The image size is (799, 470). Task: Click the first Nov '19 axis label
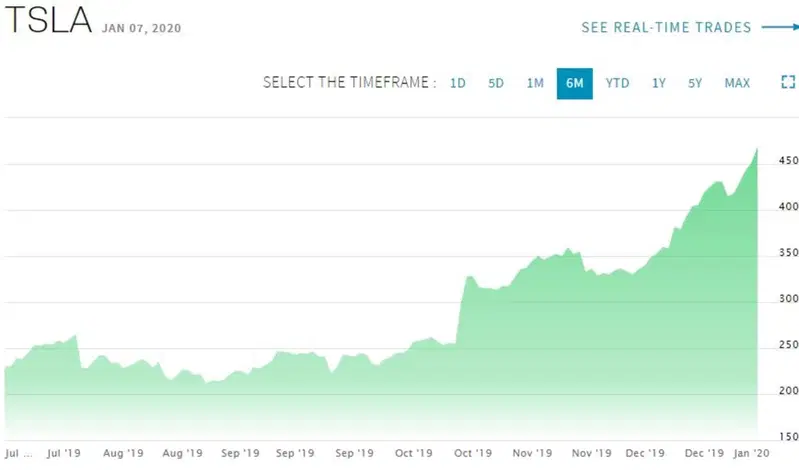pyautogui.click(x=532, y=453)
